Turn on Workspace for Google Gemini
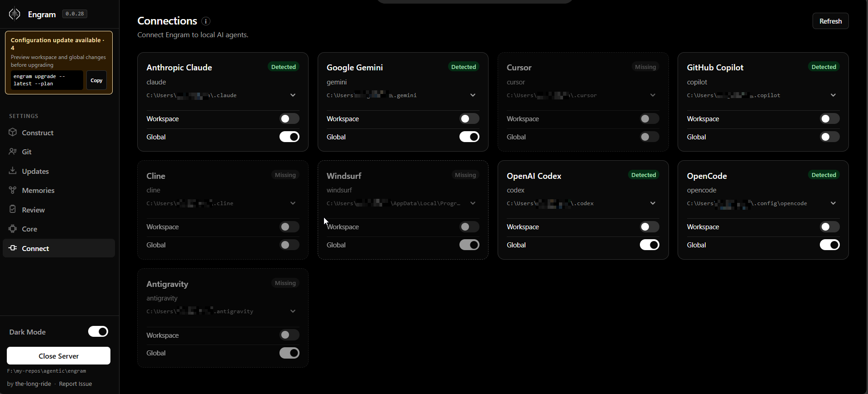Image resolution: width=868 pixels, height=394 pixels. pos(469,119)
